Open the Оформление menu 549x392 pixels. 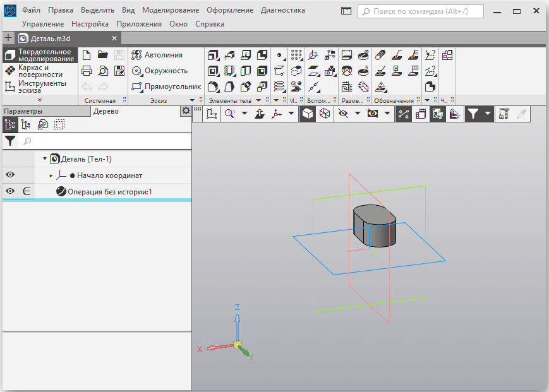(230, 10)
